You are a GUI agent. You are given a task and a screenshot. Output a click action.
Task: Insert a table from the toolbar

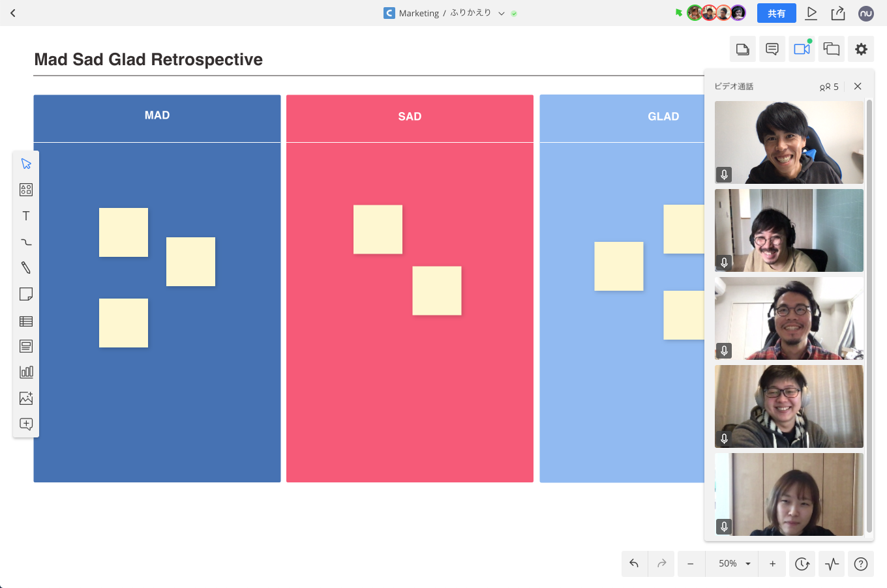26,321
